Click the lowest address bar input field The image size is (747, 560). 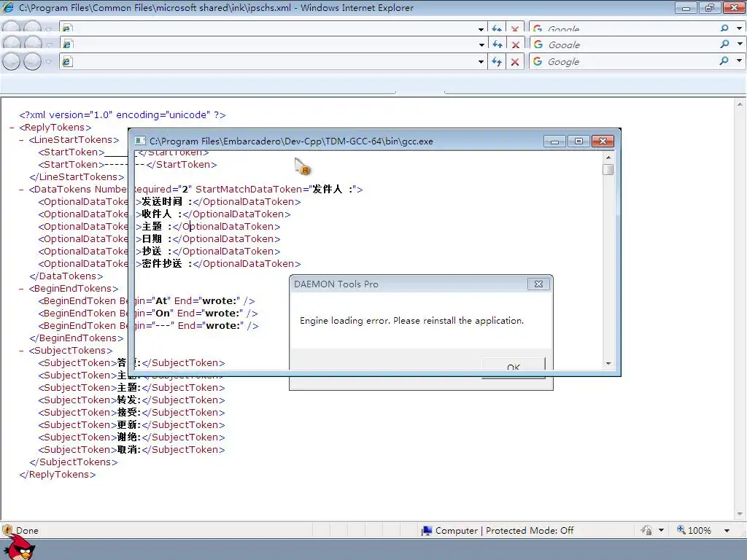[x=273, y=61]
